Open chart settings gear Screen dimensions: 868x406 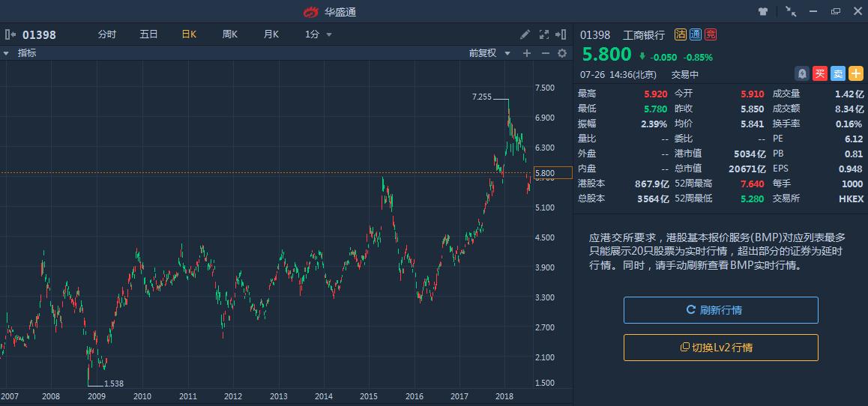(x=562, y=53)
